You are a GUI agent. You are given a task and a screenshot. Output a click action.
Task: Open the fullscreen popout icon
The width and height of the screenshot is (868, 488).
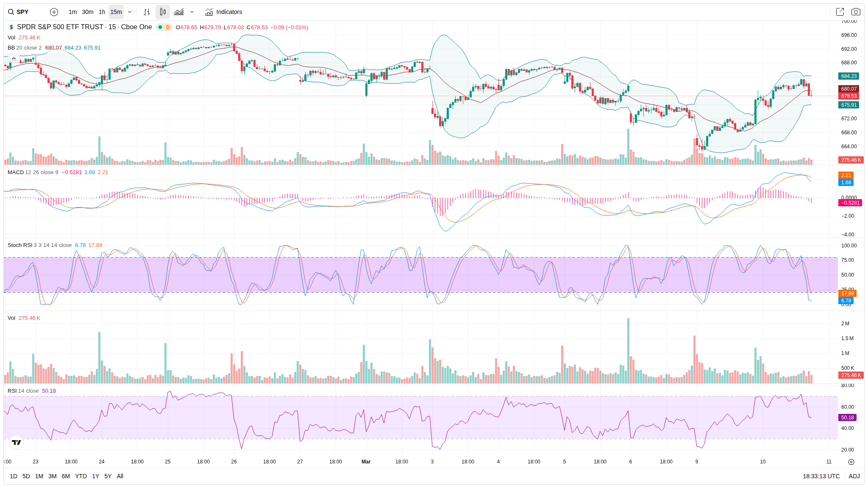(840, 12)
